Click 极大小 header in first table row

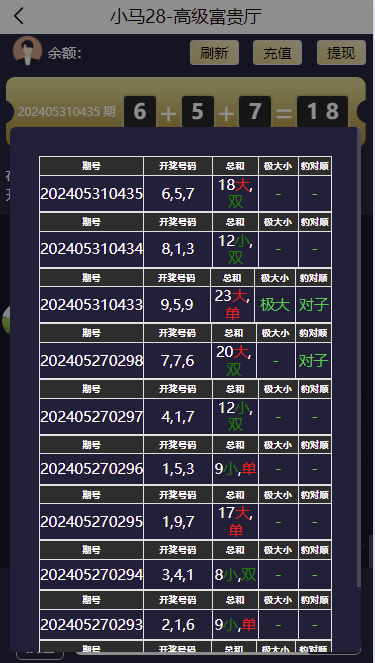pos(278,166)
